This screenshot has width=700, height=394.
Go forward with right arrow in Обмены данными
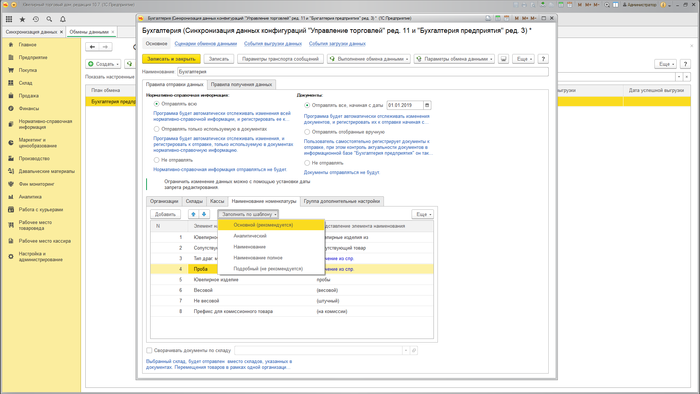pyautogui.click(x=105, y=47)
